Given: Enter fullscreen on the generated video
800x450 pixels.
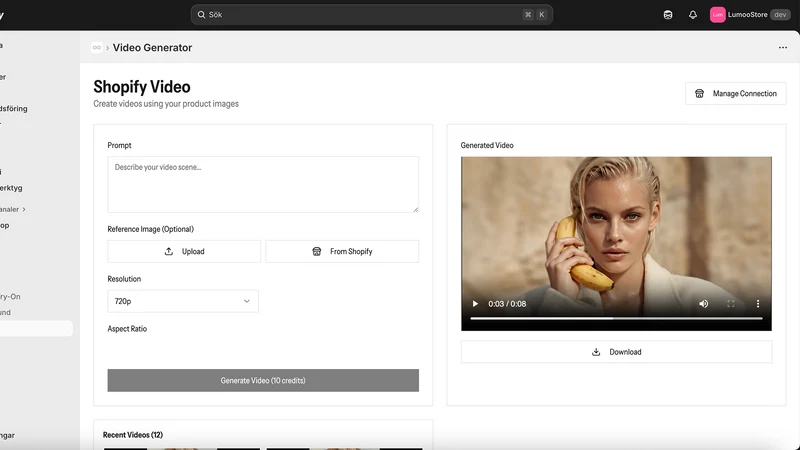Looking at the screenshot, I should tap(731, 304).
